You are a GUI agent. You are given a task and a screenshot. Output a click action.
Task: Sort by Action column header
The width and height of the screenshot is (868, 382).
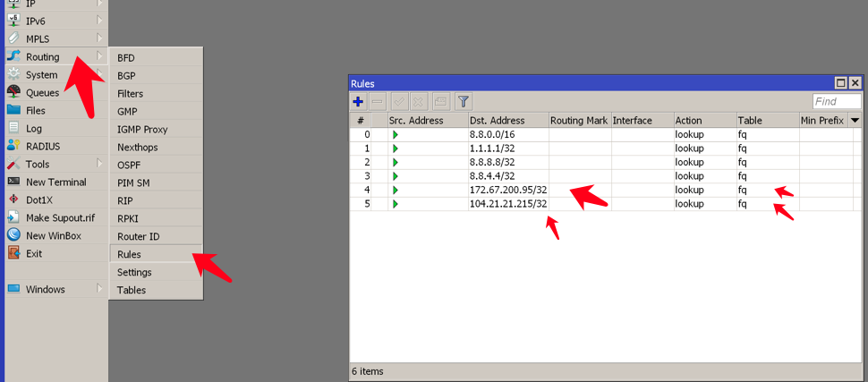pos(705,120)
